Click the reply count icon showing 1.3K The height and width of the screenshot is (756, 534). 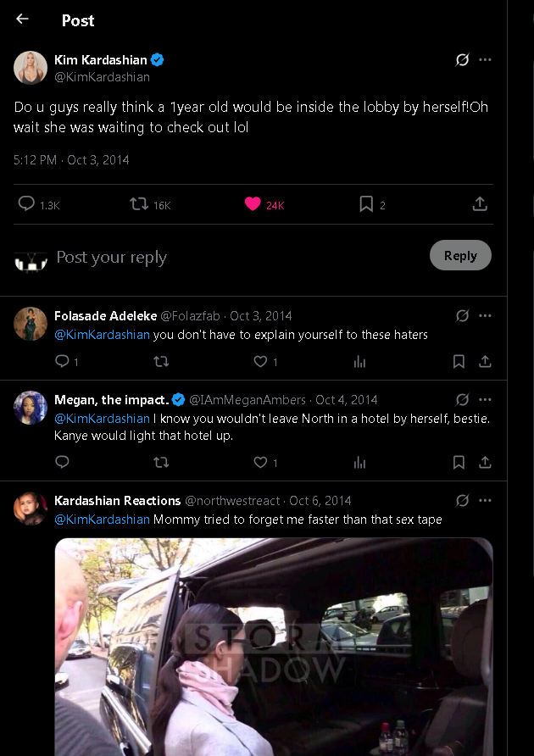tap(27, 204)
